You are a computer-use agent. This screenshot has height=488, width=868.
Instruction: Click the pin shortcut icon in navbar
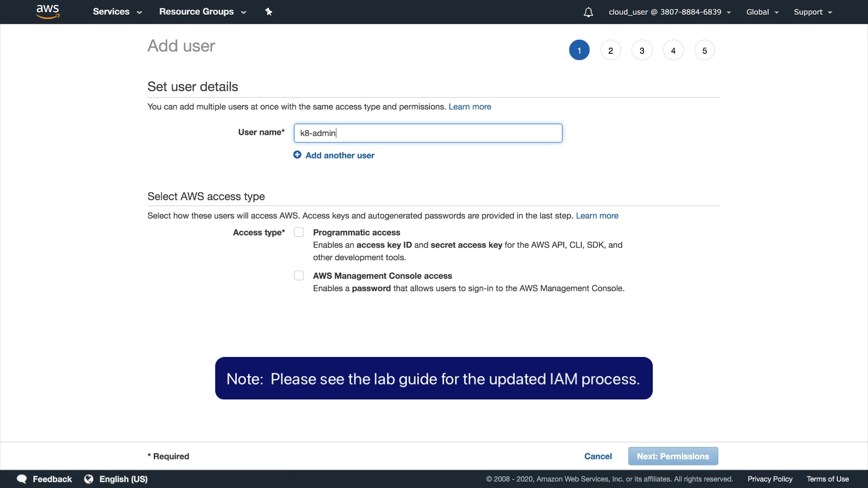[x=269, y=12]
